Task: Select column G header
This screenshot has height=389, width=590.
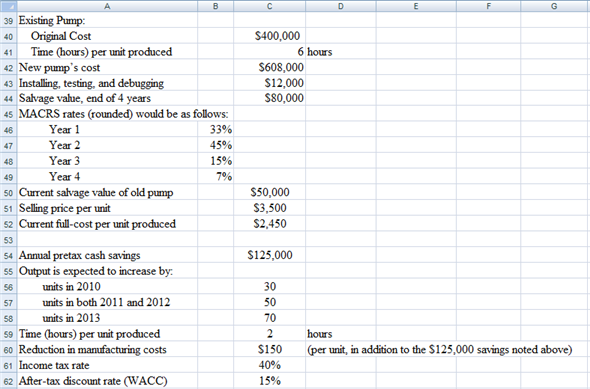Action: coord(555,6)
